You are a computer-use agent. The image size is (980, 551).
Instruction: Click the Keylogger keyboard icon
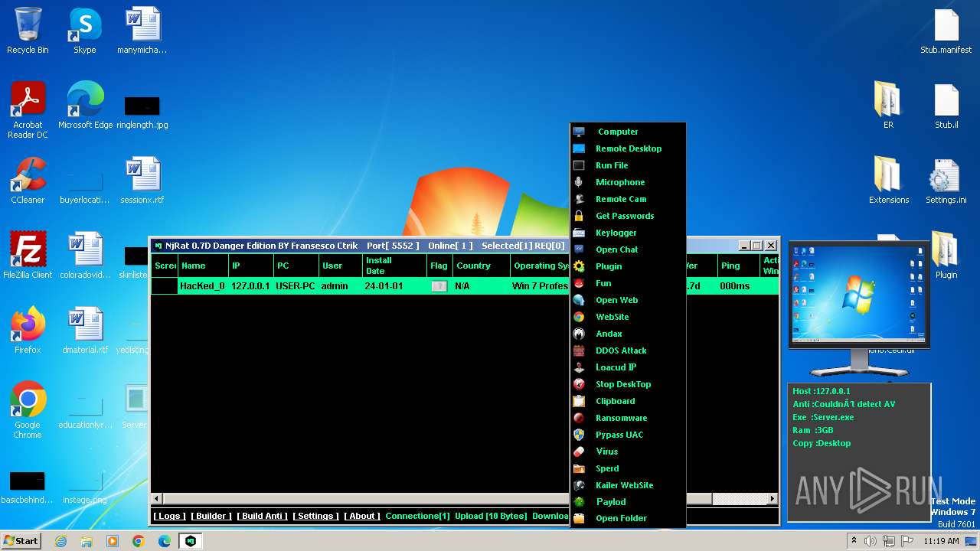(x=579, y=233)
